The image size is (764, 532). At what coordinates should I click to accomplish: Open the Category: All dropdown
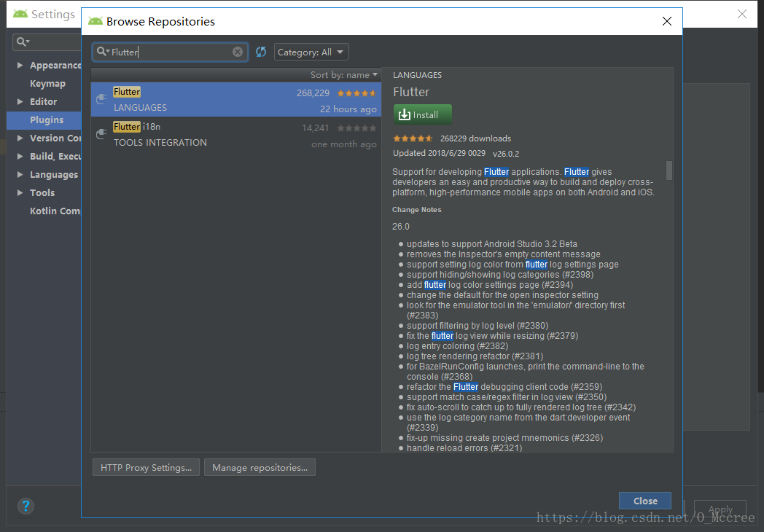click(x=311, y=52)
